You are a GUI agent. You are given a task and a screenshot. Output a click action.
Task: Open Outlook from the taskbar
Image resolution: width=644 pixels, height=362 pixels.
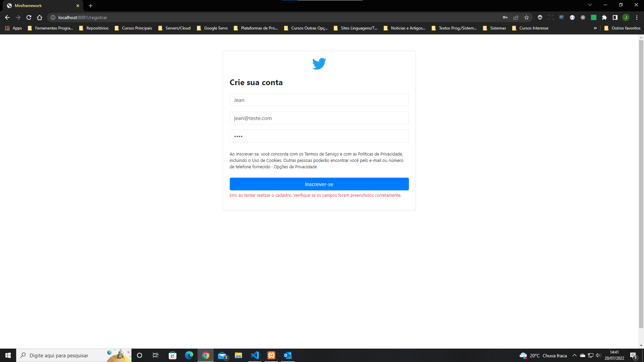coord(288,355)
